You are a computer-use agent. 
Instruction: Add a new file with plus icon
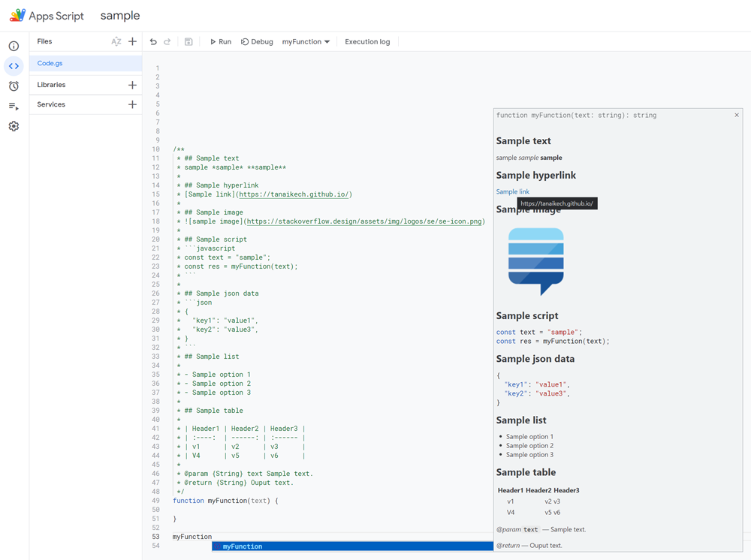pos(133,41)
